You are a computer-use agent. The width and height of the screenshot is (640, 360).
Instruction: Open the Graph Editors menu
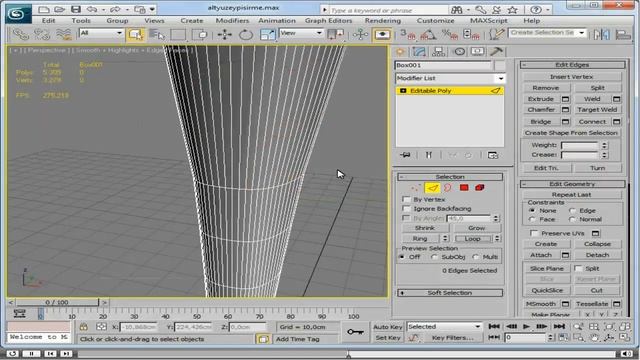[x=329, y=20]
